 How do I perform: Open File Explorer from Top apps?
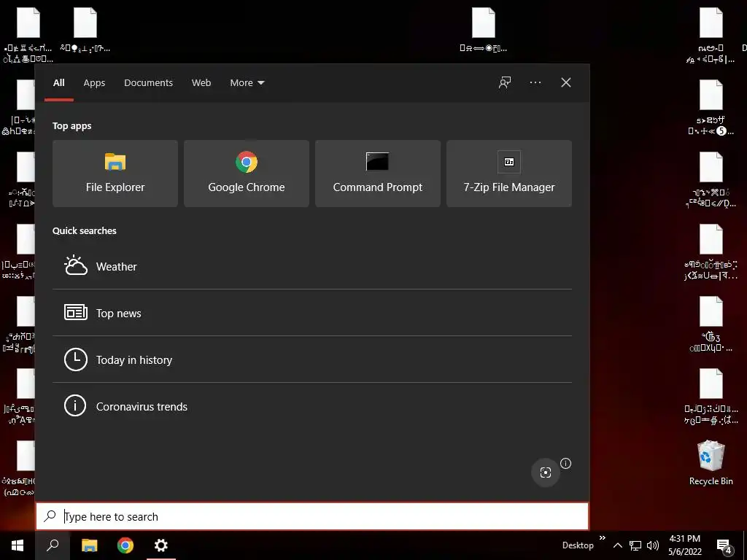[x=115, y=174]
